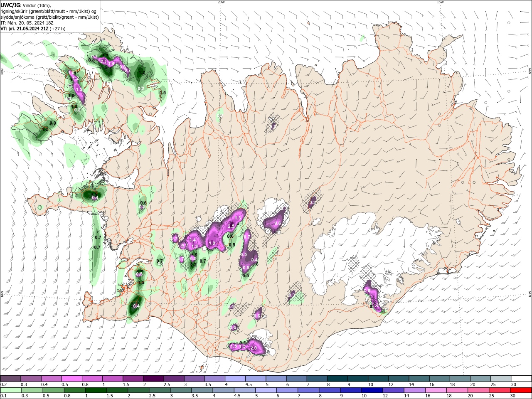Click the pale green 0.1 swatch in lower legend
This screenshot has height=399, width=532.
(11, 390)
